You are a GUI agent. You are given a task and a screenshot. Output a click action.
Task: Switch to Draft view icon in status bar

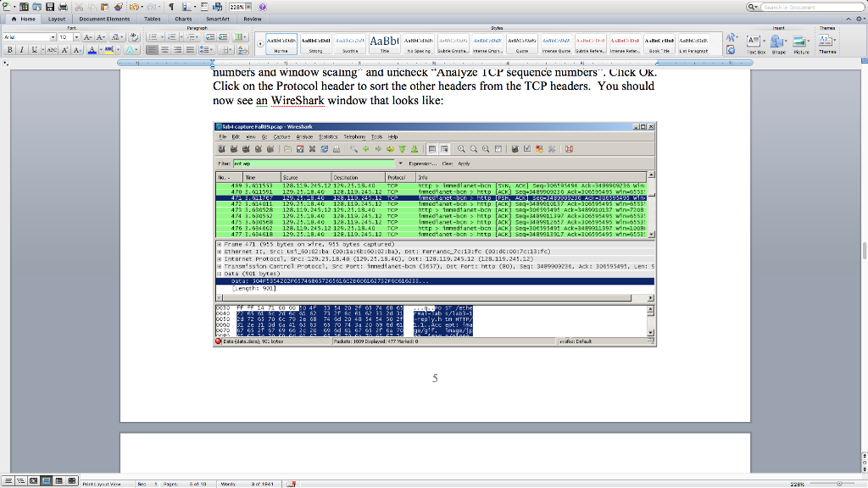8,481
